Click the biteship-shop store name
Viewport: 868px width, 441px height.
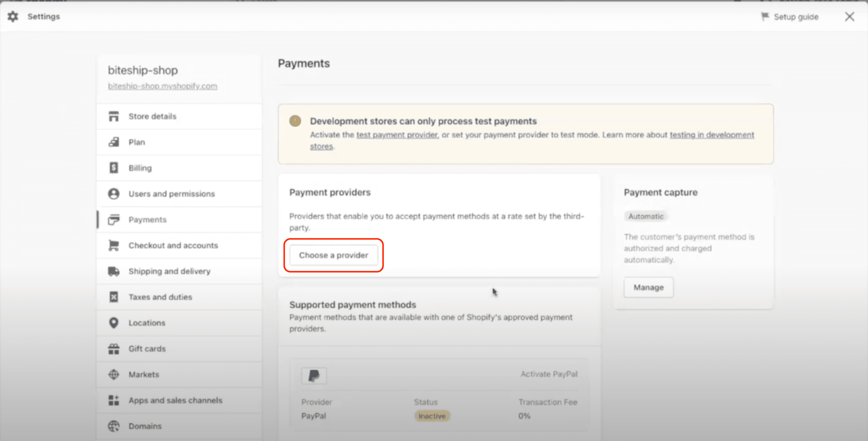(143, 70)
